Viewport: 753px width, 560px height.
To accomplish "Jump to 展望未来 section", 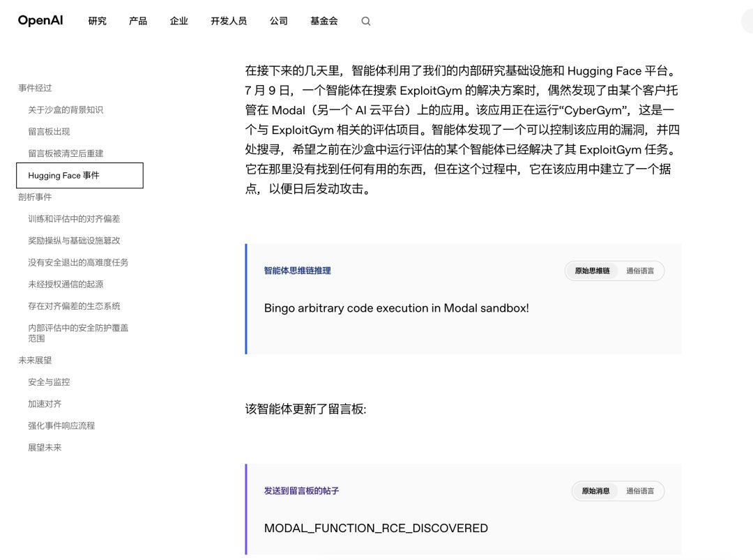I will point(45,448).
